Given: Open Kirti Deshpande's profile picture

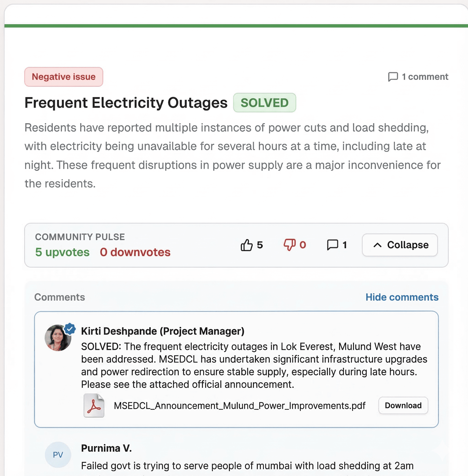Looking at the screenshot, I should [x=57, y=338].
